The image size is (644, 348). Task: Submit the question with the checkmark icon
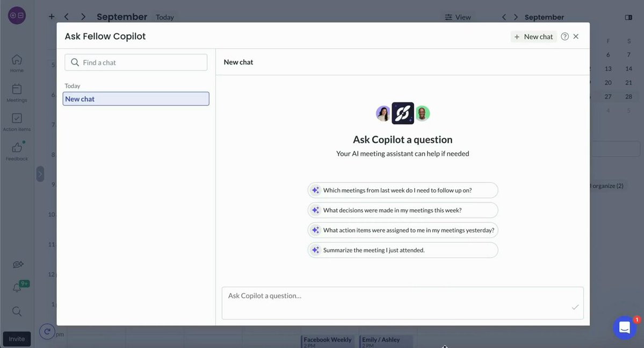click(575, 307)
